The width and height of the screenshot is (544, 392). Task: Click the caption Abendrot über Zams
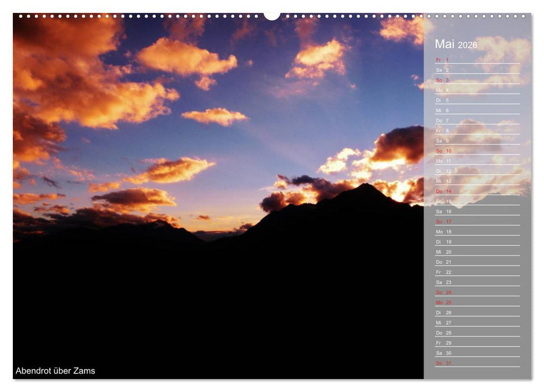54,371
